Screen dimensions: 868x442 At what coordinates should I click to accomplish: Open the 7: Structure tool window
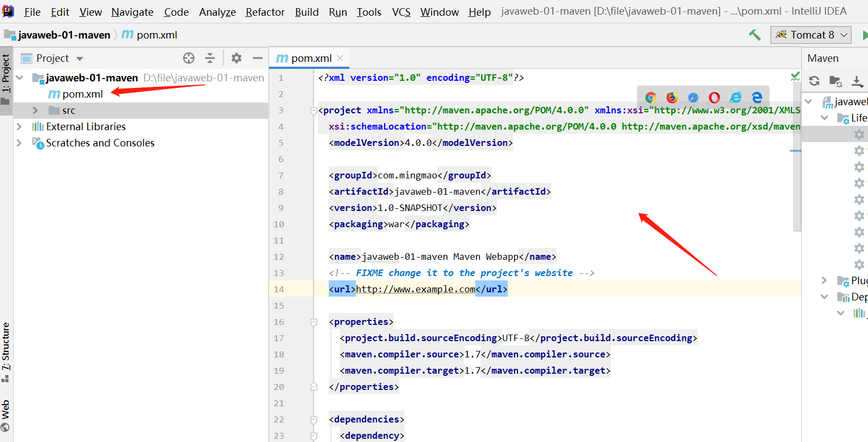(x=6, y=353)
